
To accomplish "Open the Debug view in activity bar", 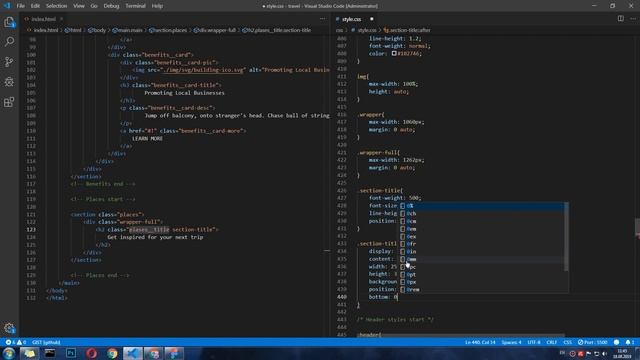I will pos(9,82).
